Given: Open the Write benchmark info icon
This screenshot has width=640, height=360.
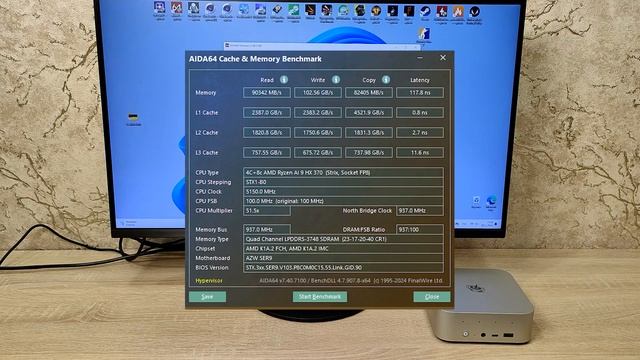Looking at the screenshot, I should pos(336,80).
